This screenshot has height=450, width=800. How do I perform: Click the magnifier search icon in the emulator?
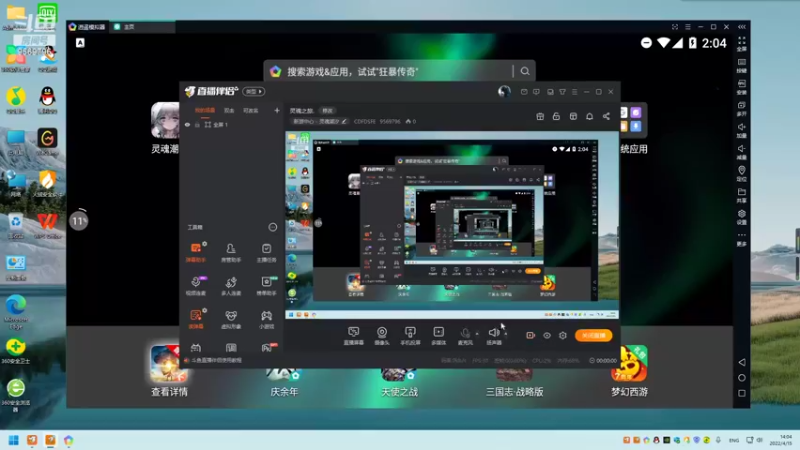[x=525, y=71]
